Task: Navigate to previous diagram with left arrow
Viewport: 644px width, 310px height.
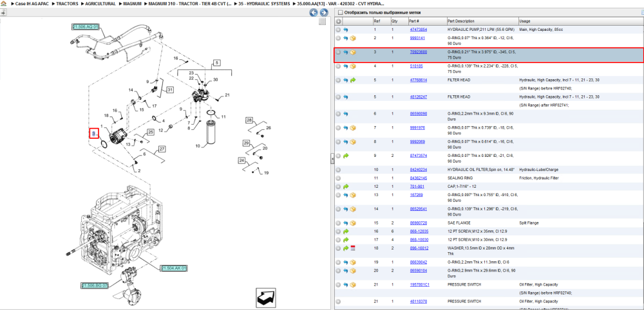Action: 314,13
